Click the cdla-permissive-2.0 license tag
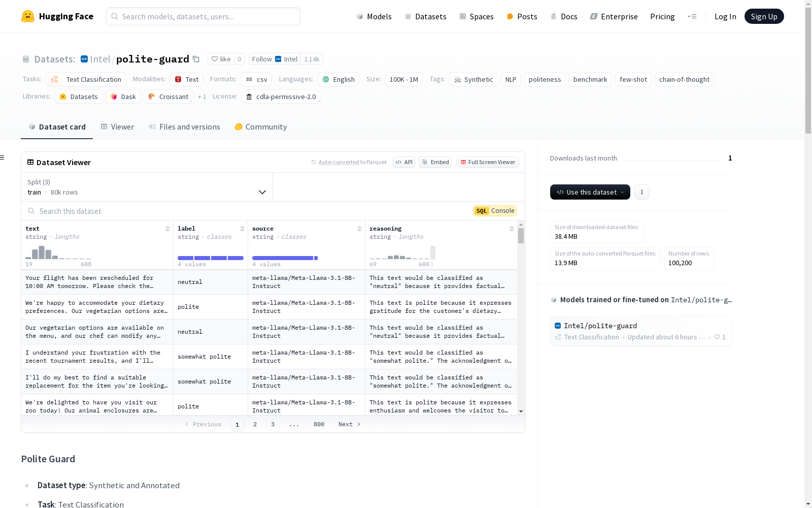The width and height of the screenshot is (812, 508). point(281,97)
